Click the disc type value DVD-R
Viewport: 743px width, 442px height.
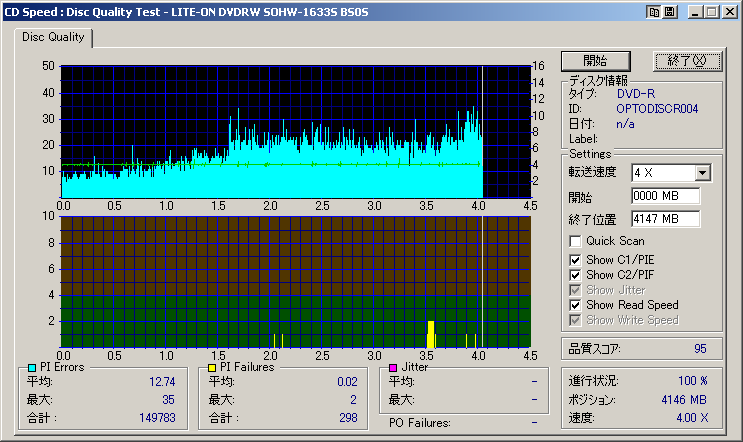[636, 94]
